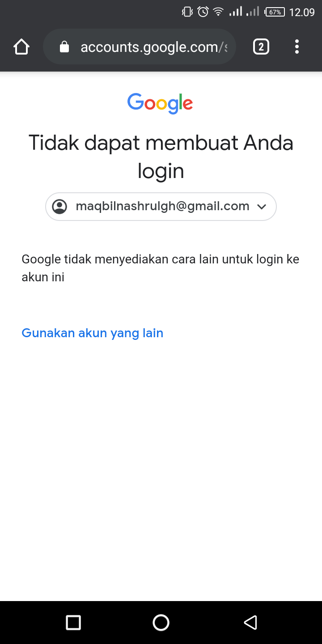Tap the Android back triangle button
Screen dimensions: 322x644
[250, 623]
